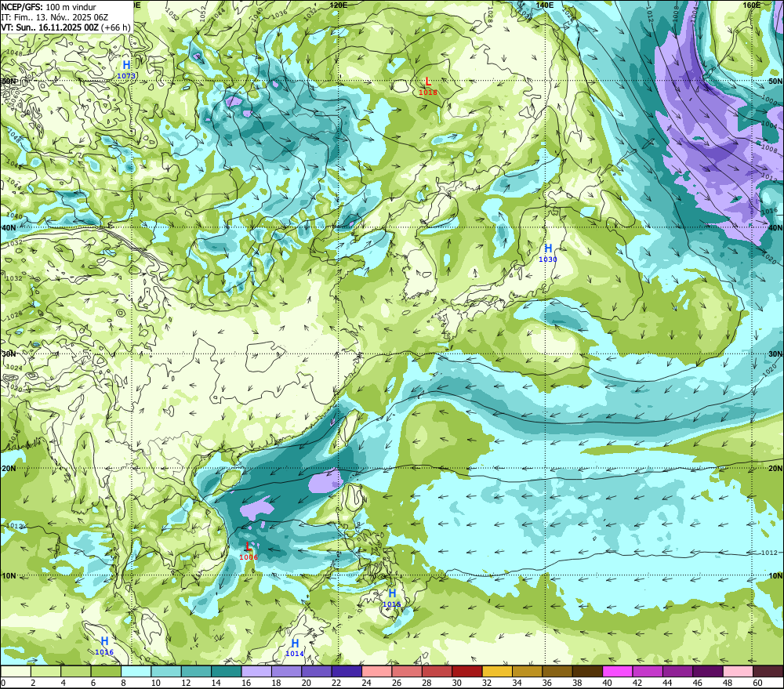Pick the dark purple 46-48 legend swatch
This screenshot has width=784, height=689.
tap(708, 672)
